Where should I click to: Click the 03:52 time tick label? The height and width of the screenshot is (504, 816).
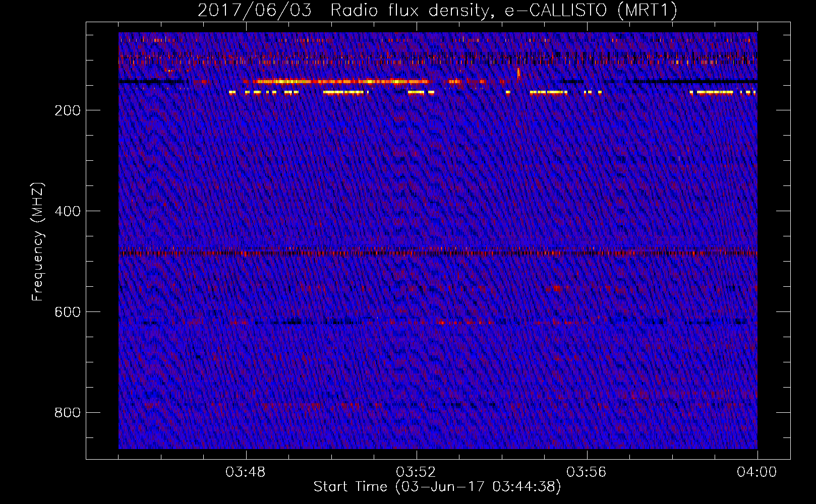click(x=416, y=472)
